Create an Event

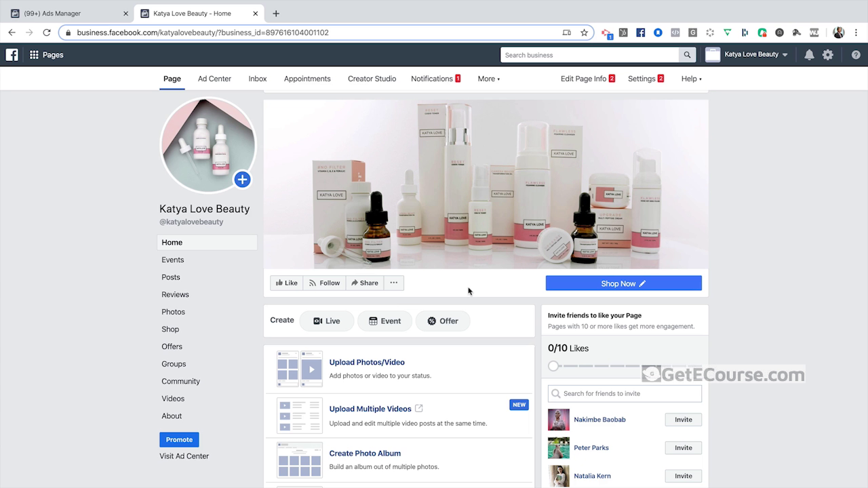(384, 321)
